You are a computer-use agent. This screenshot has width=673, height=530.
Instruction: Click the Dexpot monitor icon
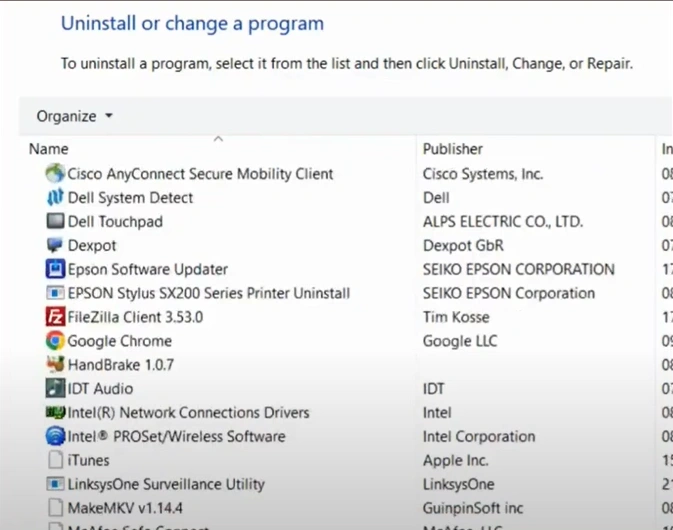pos(55,245)
